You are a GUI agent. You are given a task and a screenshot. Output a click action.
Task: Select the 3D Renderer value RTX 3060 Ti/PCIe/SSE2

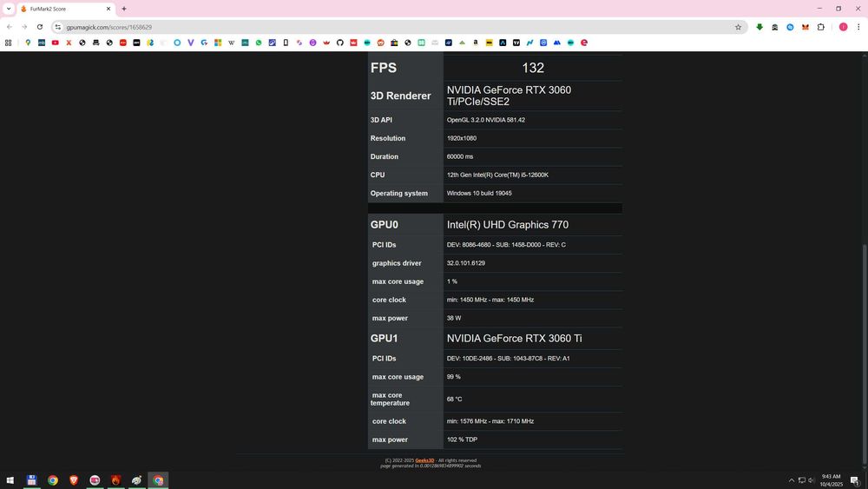[509, 96]
